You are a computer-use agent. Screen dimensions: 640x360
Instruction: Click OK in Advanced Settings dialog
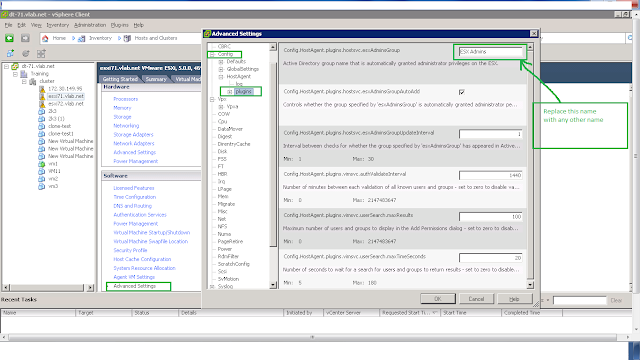pos(438,299)
